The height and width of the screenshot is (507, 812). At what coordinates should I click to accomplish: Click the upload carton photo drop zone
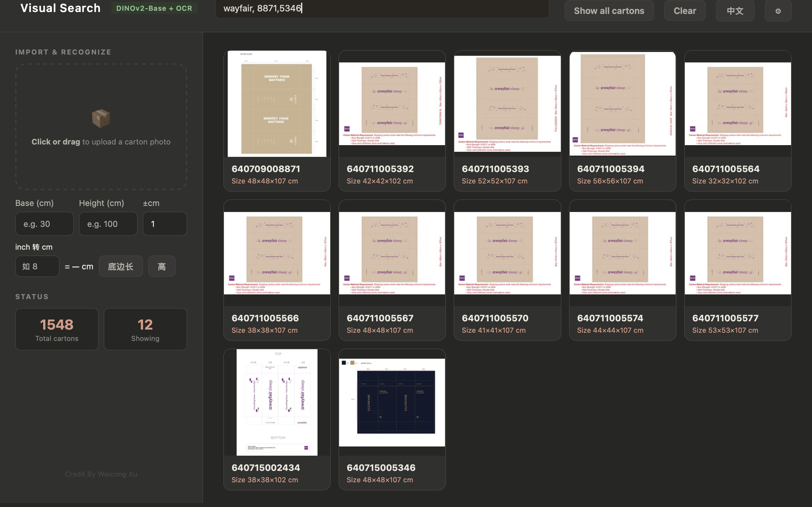coord(101,127)
